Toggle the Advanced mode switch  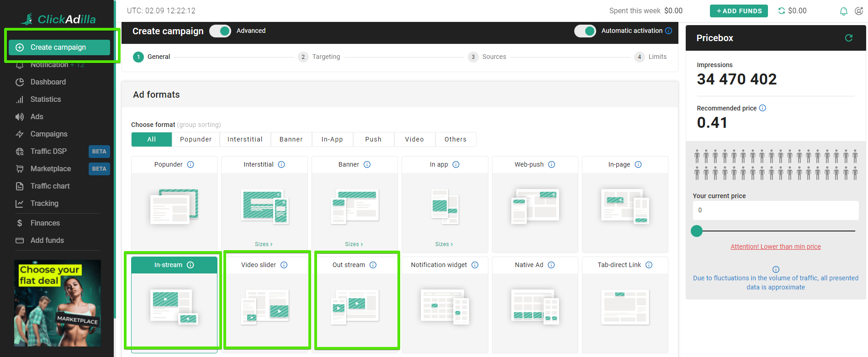click(220, 31)
